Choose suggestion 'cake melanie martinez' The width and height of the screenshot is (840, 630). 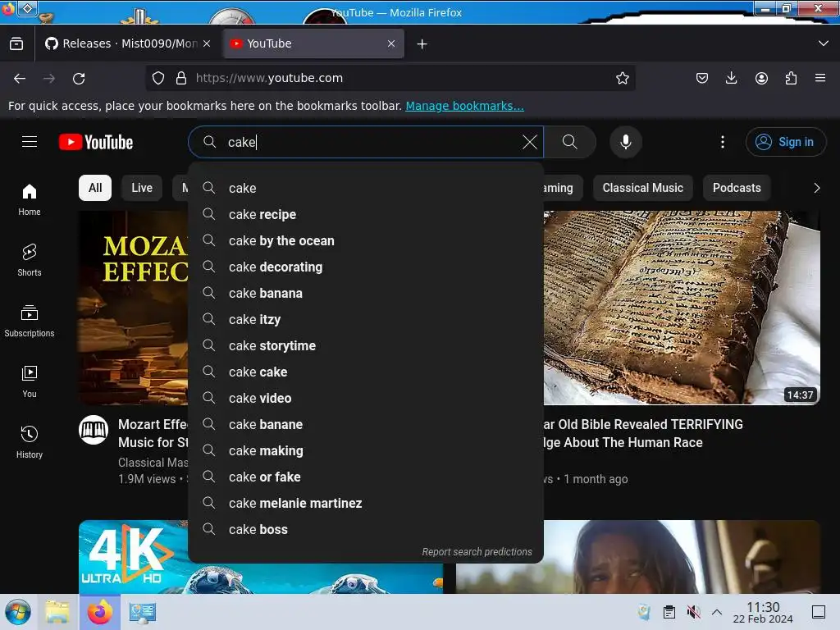click(x=366, y=503)
